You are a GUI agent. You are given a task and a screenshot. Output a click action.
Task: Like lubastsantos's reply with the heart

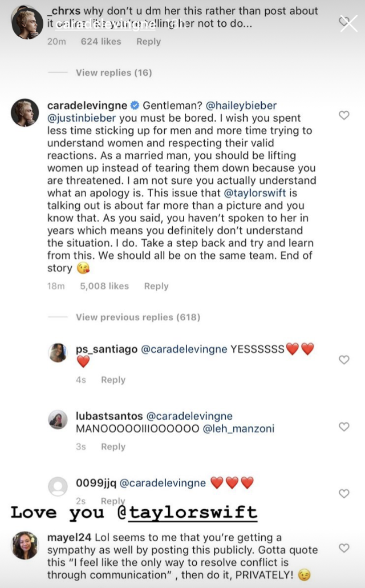tap(344, 426)
